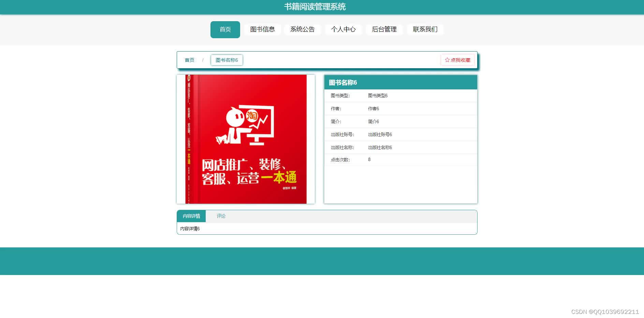Open the 联系我们 navigation menu
Viewport: 644px width, 318px height.
point(425,29)
